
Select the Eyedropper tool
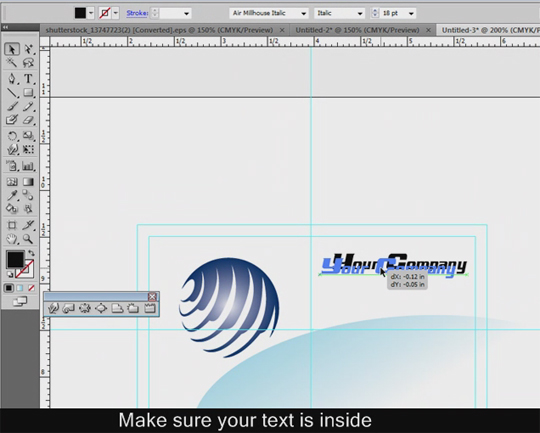(12, 195)
